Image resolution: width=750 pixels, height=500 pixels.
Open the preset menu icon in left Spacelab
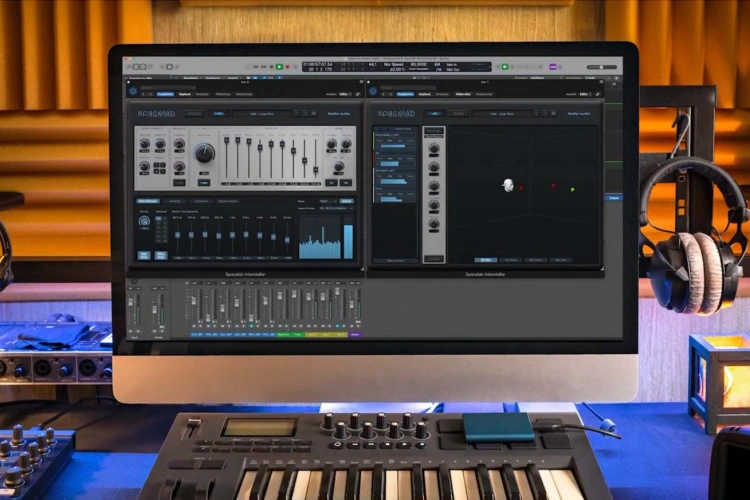coord(314,113)
